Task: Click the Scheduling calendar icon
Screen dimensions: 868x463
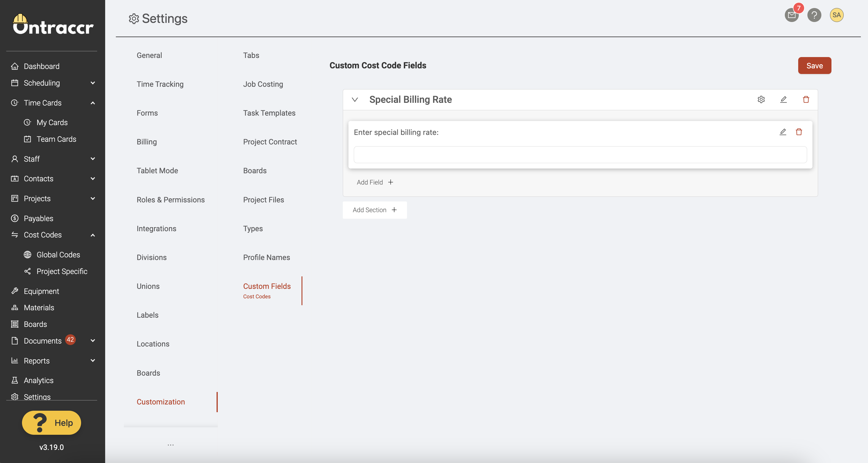Action: [x=15, y=83]
